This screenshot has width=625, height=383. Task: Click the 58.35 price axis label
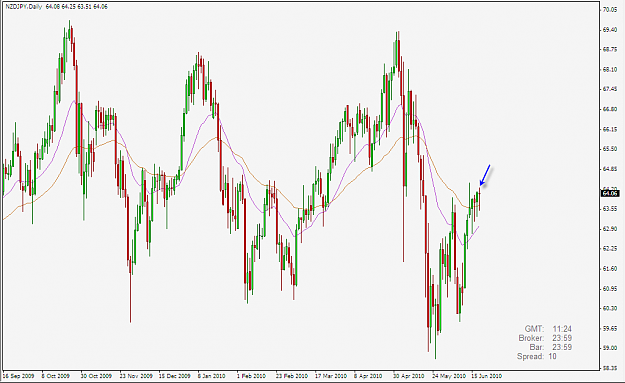(x=610, y=368)
